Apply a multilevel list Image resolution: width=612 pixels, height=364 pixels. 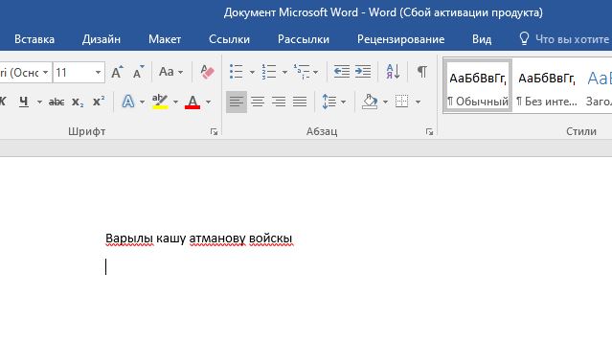click(x=302, y=72)
